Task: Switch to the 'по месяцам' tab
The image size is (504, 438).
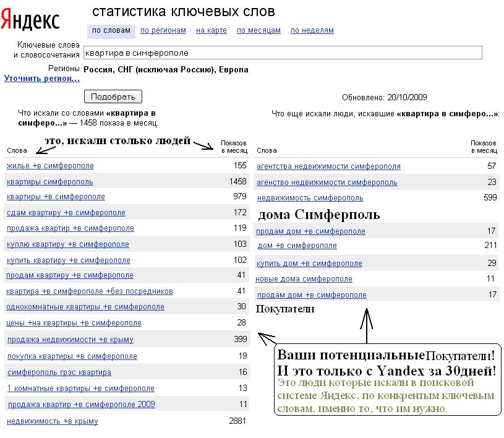Action: (258, 30)
